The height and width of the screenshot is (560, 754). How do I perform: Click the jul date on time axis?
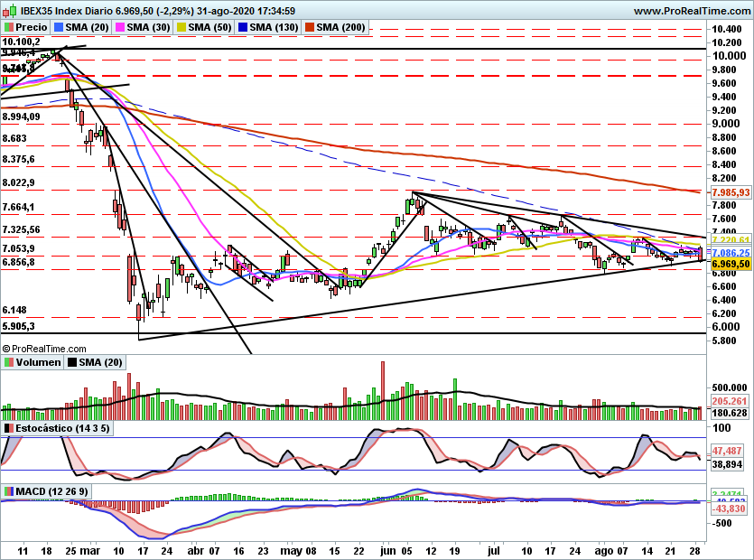[493, 551]
